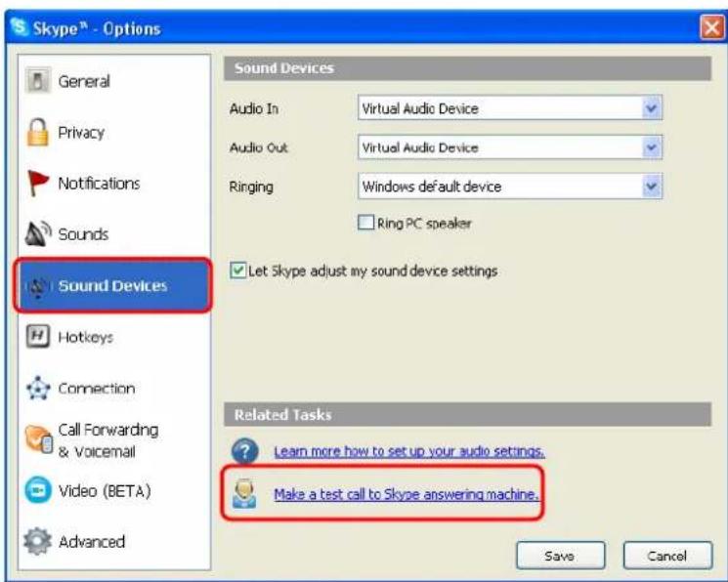The height and width of the screenshot is (582, 728).
Task: Click the General switch icon in sidebar
Action: pyautogui.click(x=37, y=81)
